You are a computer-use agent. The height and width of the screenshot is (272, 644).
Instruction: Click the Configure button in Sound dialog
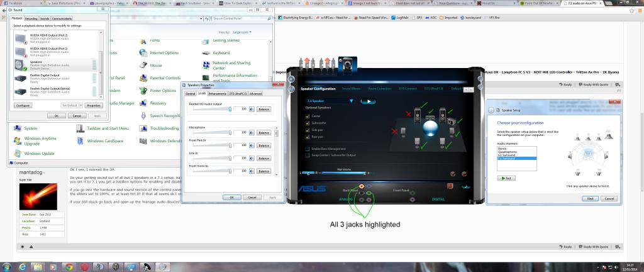23,106
